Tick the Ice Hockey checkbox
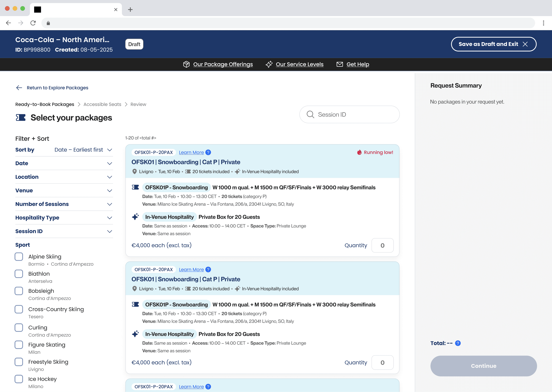 tap(19, 379)
